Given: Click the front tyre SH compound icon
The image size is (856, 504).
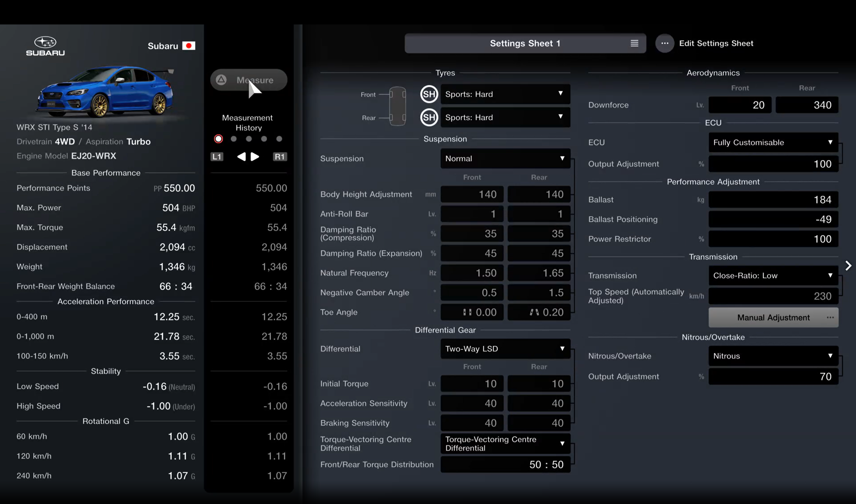Looking at the screenshot, I should (x=429, y=94).
